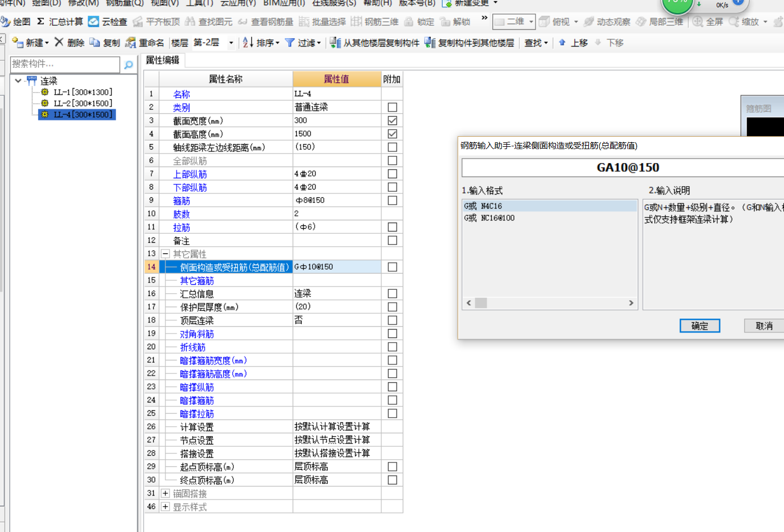This screenshot has height=532, width=784.
Task: Select the 属性编辑 tab
Action: (x=163, y=60)
